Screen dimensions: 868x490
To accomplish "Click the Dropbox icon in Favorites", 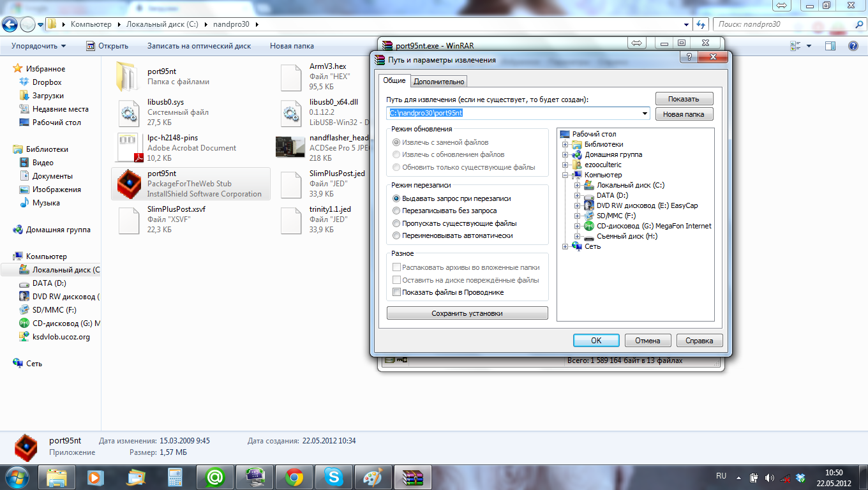I will pyautogui.click(x=25, y=82).
